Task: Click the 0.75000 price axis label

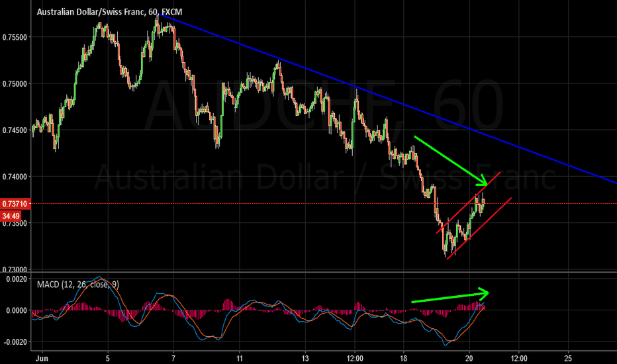Action: [15, 84]
